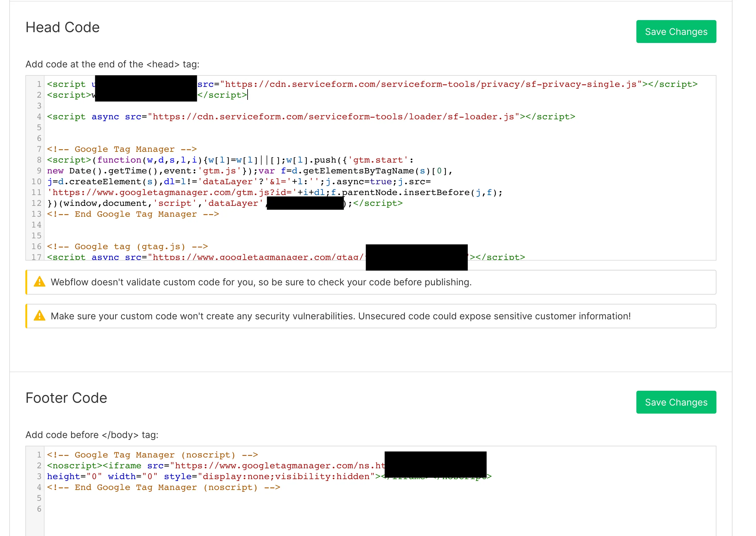Click the "j=d.createElement(s)" code line in Head Code
The width and height of the screenshot is (756, 536).
[239, 182]
